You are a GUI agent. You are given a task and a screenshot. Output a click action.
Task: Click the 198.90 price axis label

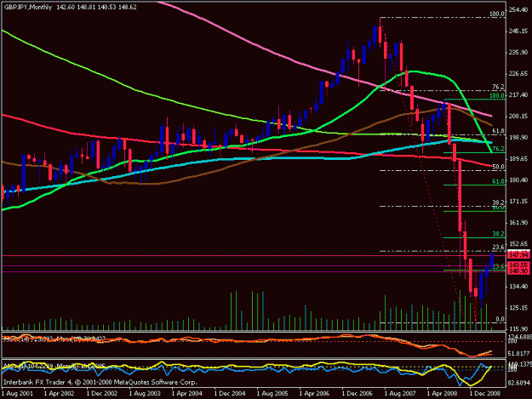pos(518,137)
